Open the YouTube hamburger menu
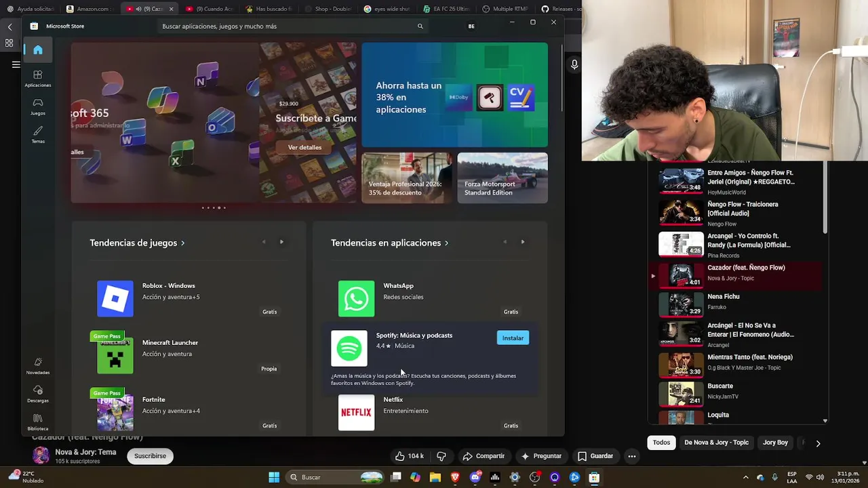The width and height of the screenshot is (868, 488). pyautogui.click(x=16, y=64)
